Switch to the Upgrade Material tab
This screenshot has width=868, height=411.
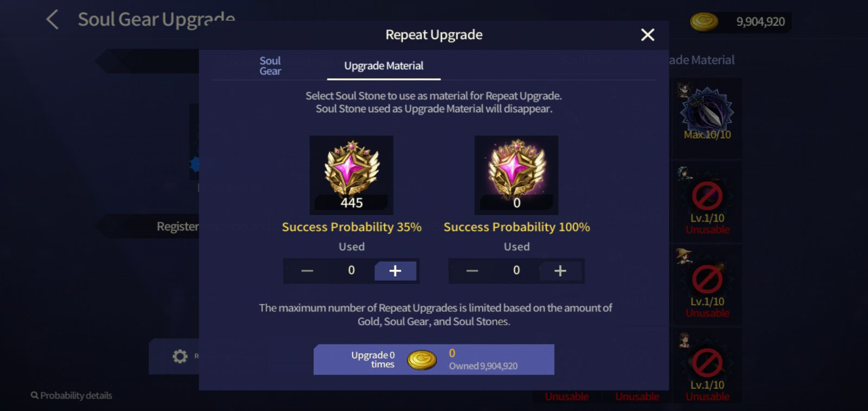(384, 66)
